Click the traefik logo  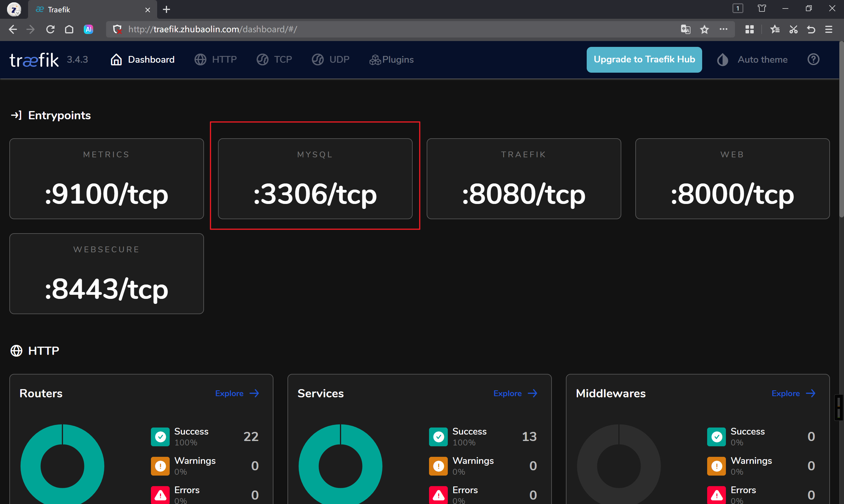coord(34,60)
